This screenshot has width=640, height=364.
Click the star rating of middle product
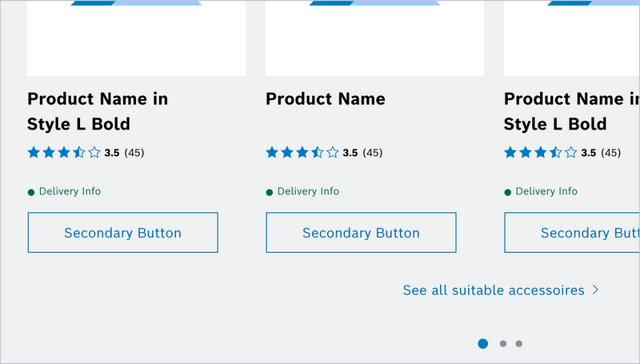click(302, 152)
